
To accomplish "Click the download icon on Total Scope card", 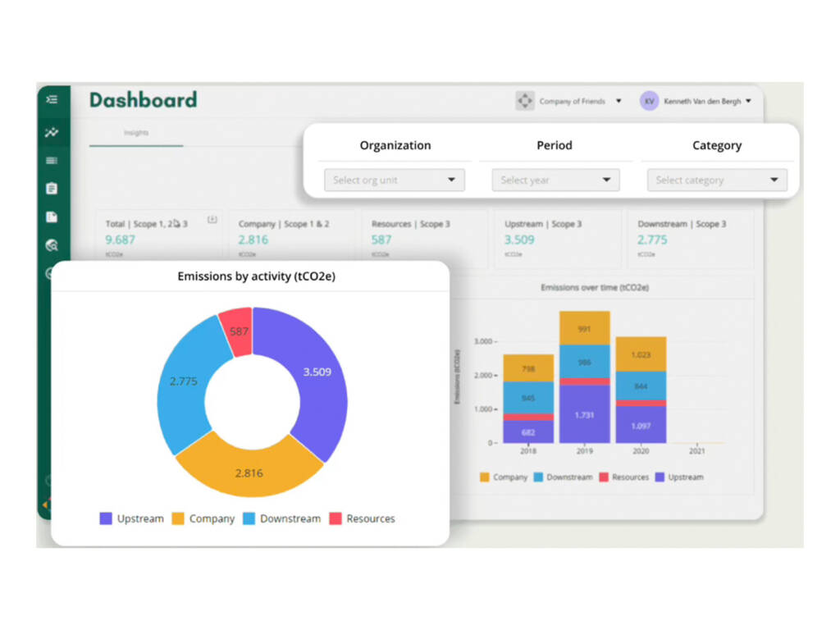I will click(x=212, y=219).
